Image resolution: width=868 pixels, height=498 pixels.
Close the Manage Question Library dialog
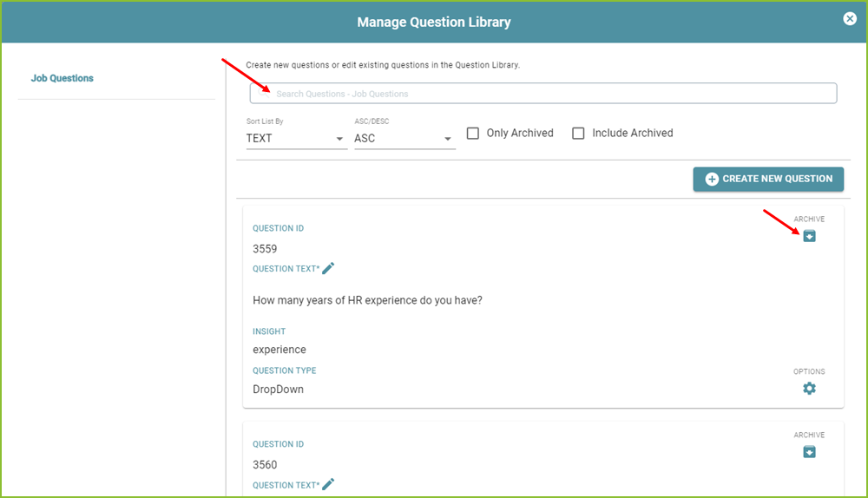click(850, 19)
